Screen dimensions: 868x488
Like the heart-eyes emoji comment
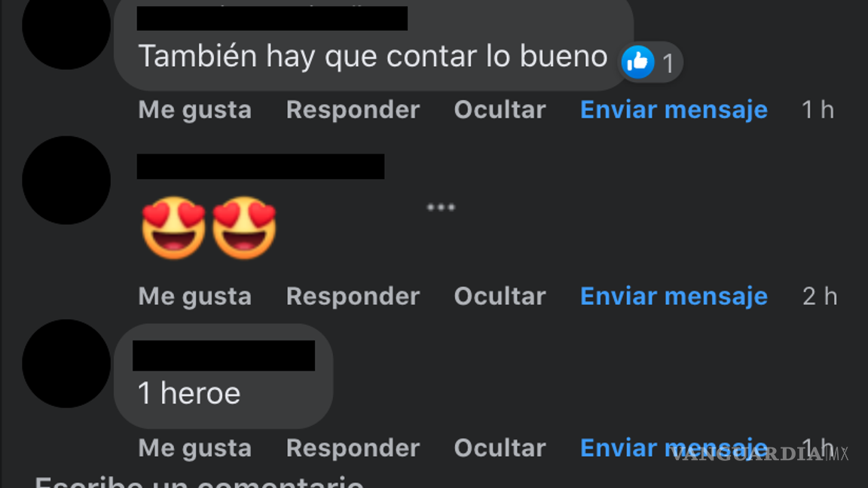pos(195,296)
